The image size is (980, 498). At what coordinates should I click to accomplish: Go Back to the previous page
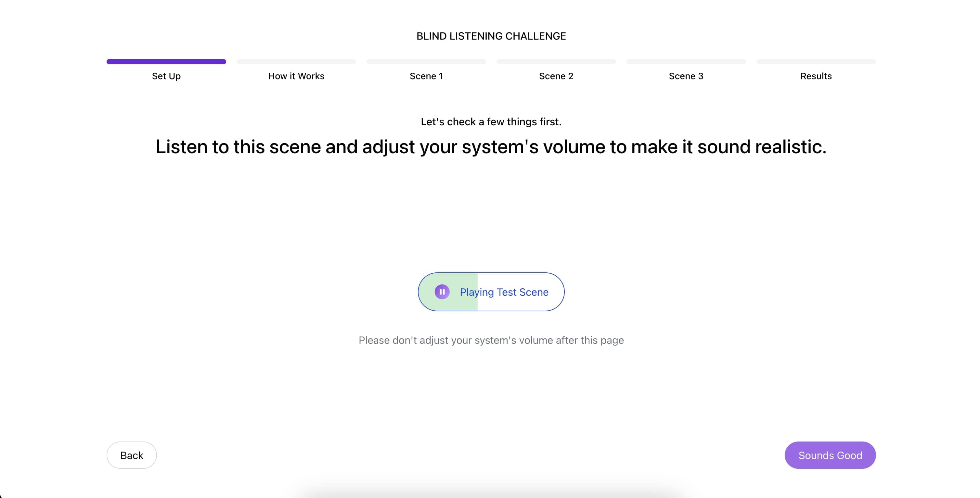click(x=131, y=455)
